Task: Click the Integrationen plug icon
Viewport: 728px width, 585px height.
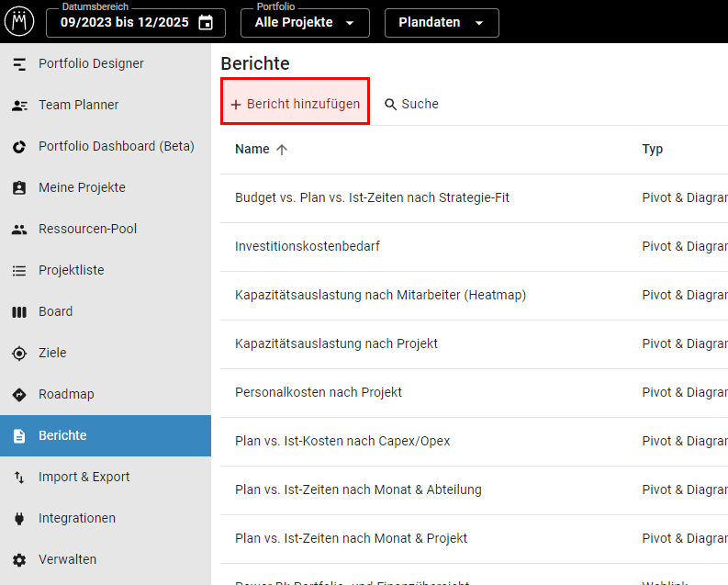Action: pyautogui.click(x=19, y=519)
